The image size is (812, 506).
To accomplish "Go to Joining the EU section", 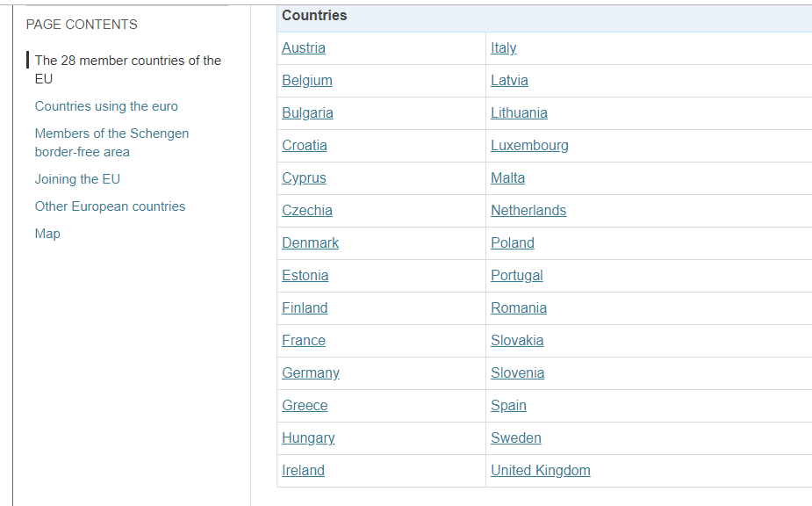I will pyautogui.click(x=77, y=179).
